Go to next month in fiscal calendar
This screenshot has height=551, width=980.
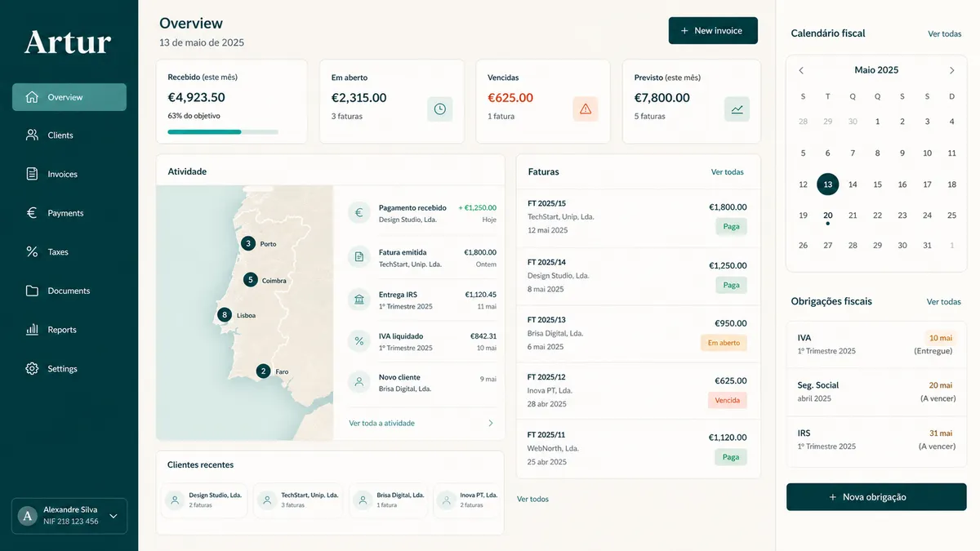tap(951, 70)
